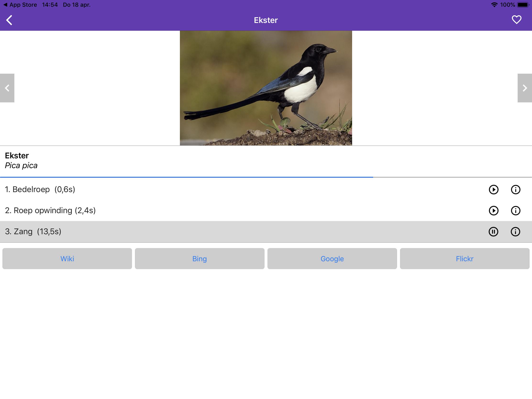
Task: Show previous bird with left chevron
Action: pos(7,88)
